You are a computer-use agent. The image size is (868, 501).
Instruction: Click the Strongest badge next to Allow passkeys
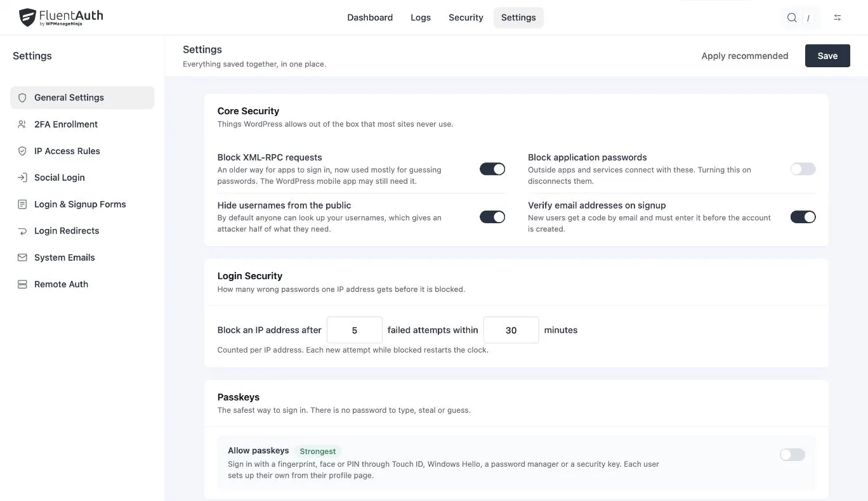tap(318, 452)
